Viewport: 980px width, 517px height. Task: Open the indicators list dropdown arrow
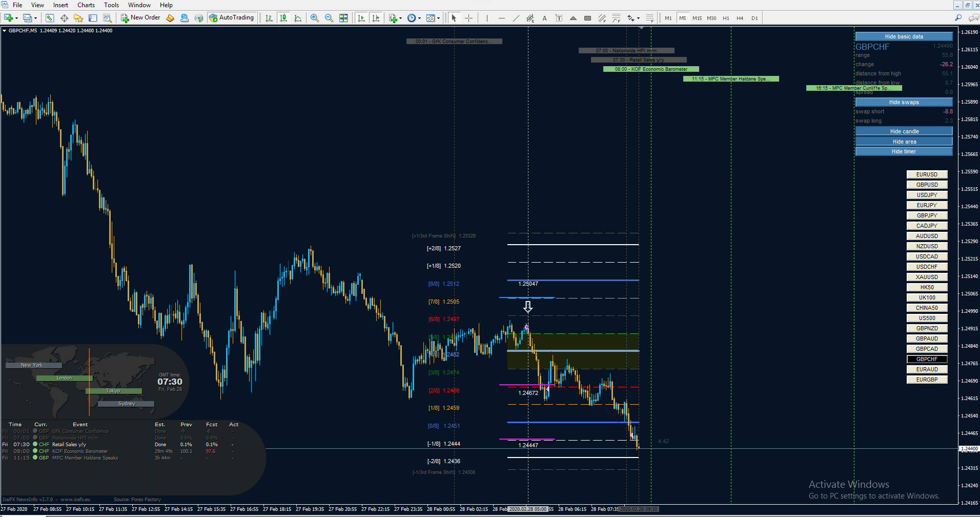coord(400,18)
